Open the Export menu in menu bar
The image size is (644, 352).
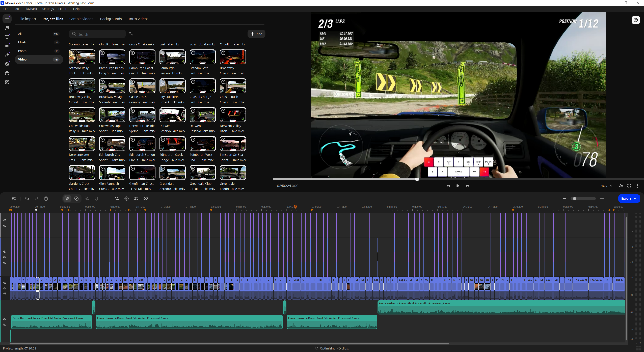(x=63, y=9)
